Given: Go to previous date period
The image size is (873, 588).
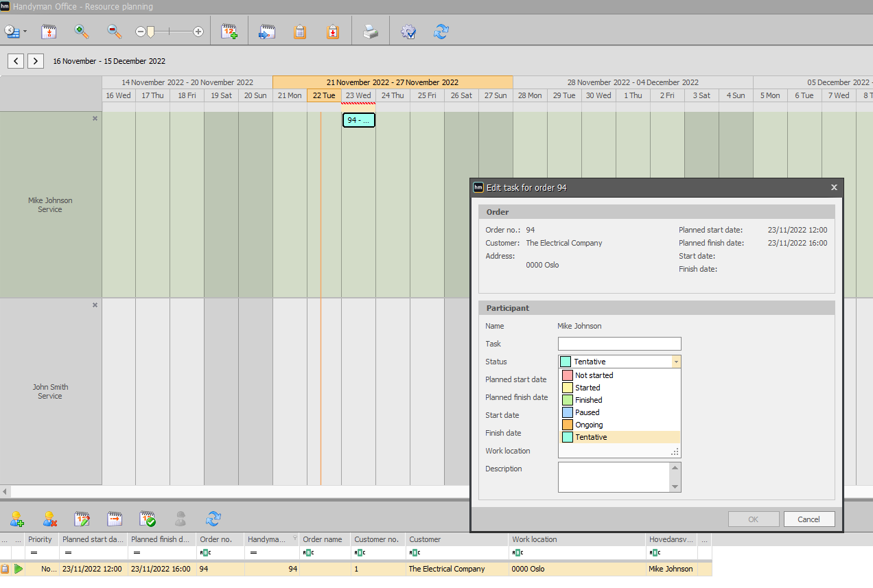Looking at the screenshot, I should (x=16, y=61).
